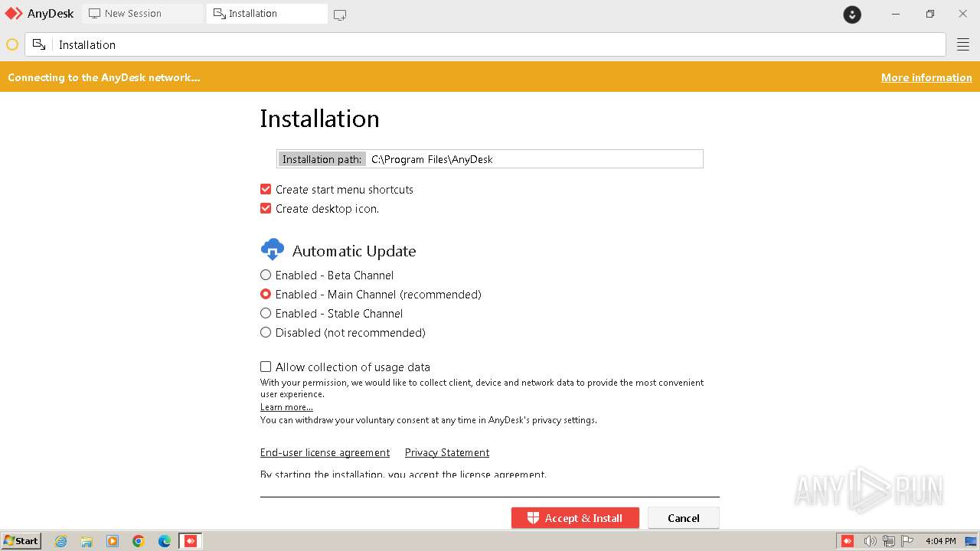Restore down the AnyDesk window
The image size is (980, 551).
point(929,14)
